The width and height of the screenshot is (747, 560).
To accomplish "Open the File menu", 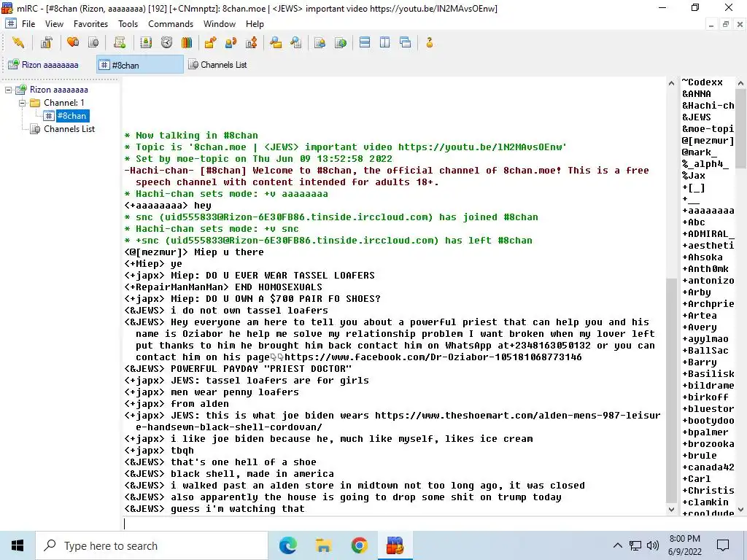I will [28, 24].
